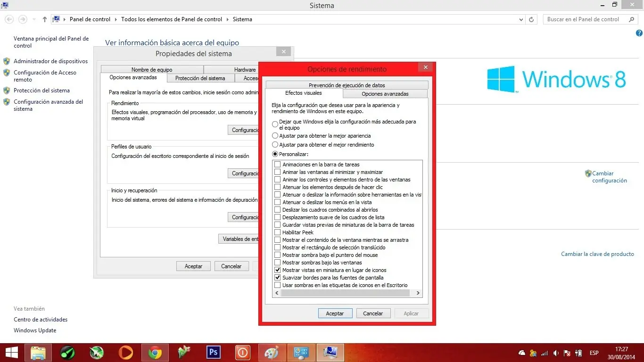Expand the chevron before 'Panel de control' breadcrumb
This screenshot has height=362, width=644.
point(65,19)
